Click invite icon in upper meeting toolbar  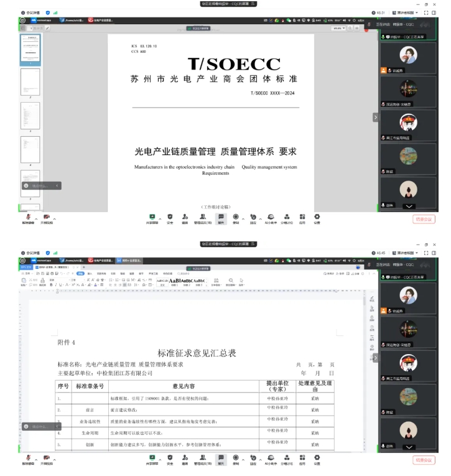point(185,217)
